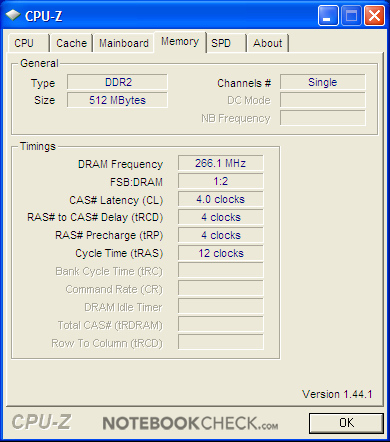Click the empty Bank Cycle Time field
The width and height of the screenshot is (390, 442).
(221, 270)
